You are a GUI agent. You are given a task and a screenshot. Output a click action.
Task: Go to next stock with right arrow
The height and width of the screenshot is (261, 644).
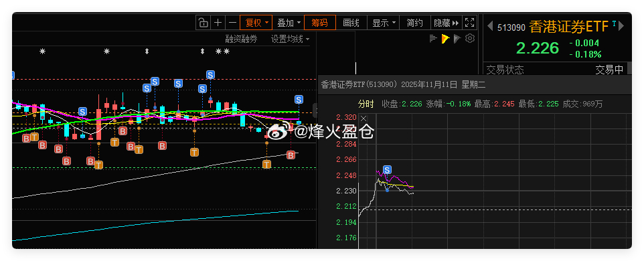[x=621, y=26]
